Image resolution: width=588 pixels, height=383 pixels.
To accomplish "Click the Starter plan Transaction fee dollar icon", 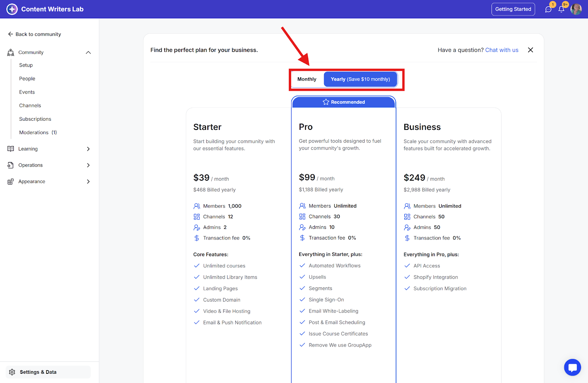I will coord(197,238).
